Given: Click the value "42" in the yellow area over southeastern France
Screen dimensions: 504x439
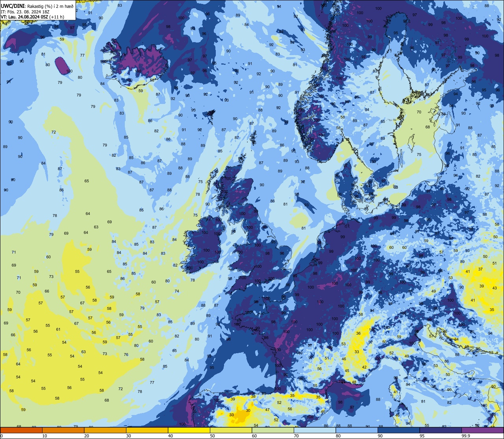Looking at the screenshot, I should 364,367.
